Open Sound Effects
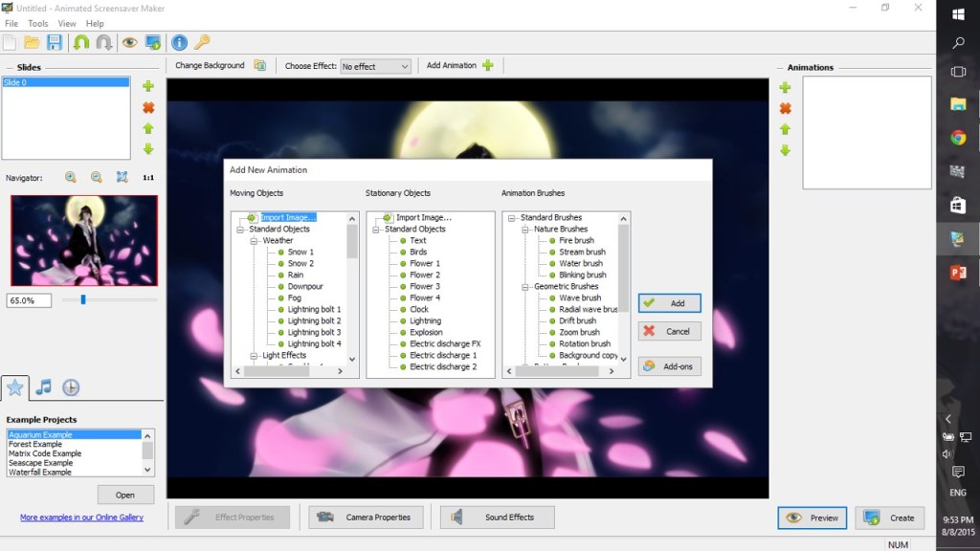 coord(497,518)
